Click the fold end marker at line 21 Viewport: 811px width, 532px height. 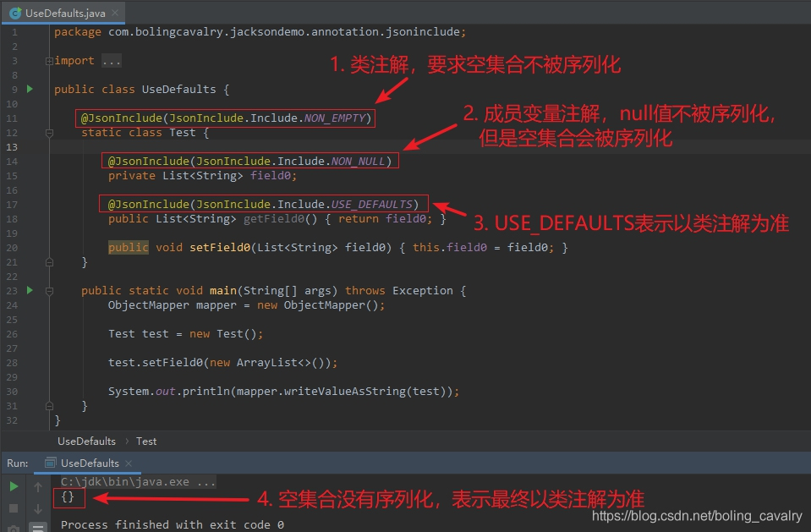point(50,262)
